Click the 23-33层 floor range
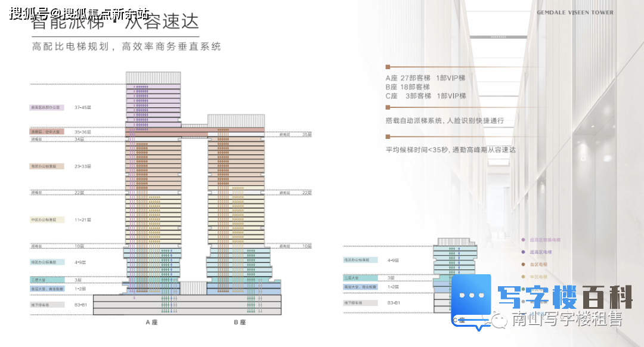Image resolution: width=644 pixels, height=347 pixels. pyautogui.click(x=82, y=166)
